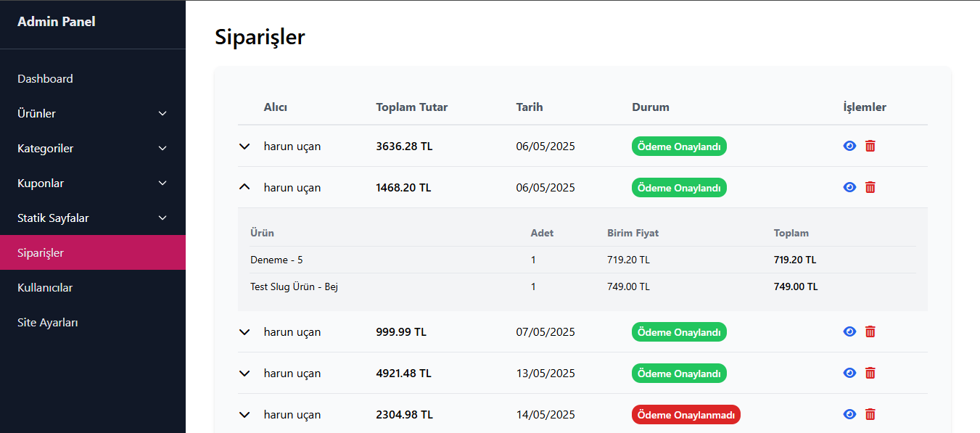Go to Kullanıcılar section
Viewport: 980px width, 433px height.
(x=45, y=287)
